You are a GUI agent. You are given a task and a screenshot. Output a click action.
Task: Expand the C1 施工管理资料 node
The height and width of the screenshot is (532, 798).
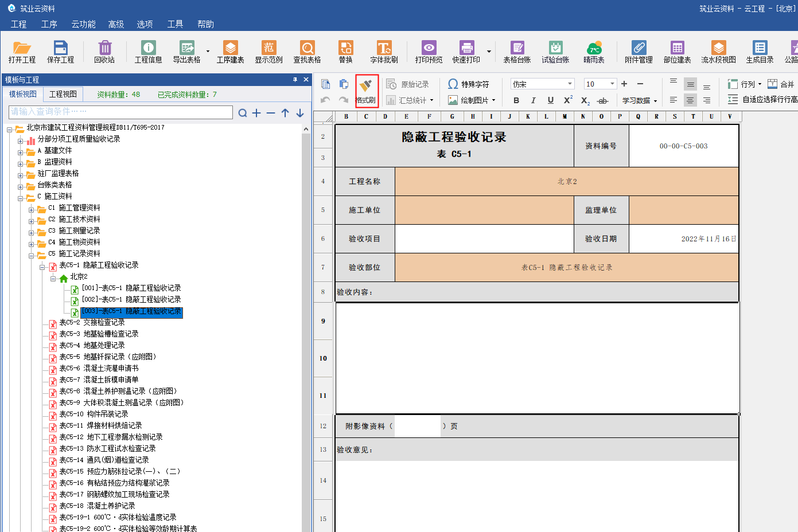click(32, 210)
